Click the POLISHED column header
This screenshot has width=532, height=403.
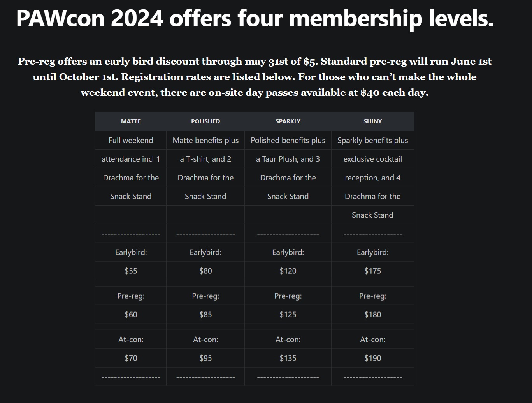pyautogui.click(x=205, y=121)
